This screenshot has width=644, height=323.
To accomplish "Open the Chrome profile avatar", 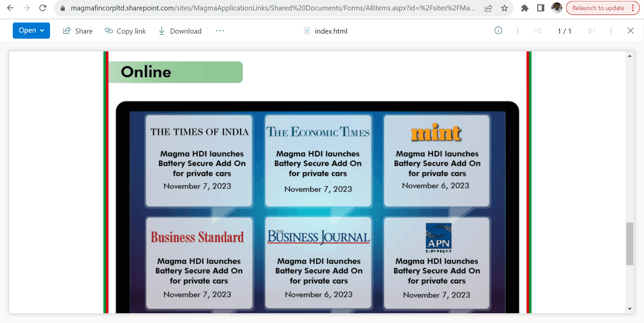I will click(557, 8).
